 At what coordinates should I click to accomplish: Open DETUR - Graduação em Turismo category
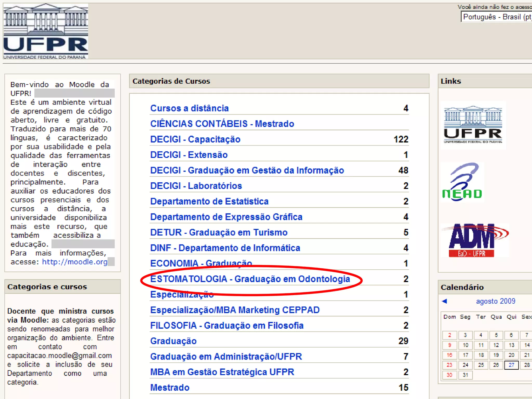219,232
